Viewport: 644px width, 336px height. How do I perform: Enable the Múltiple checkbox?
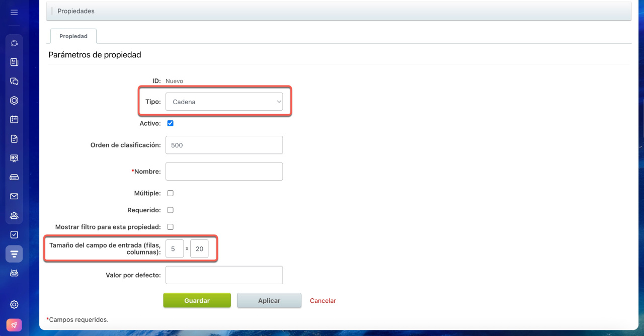point(170,193)
